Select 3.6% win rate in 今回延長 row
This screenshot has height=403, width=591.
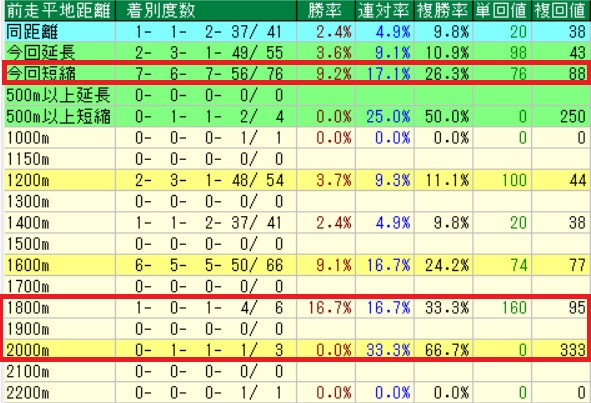(334, 53)
